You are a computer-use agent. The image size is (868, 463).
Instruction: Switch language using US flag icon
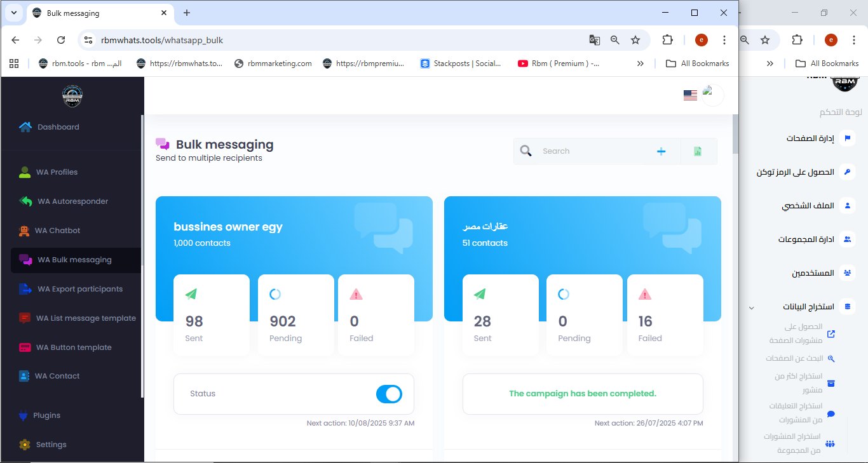[690, 95]
